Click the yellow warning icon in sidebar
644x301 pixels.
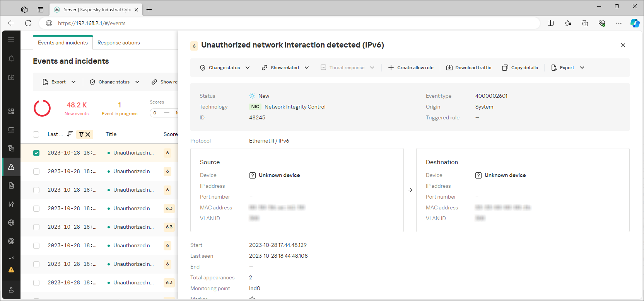(x=11, y=270)
